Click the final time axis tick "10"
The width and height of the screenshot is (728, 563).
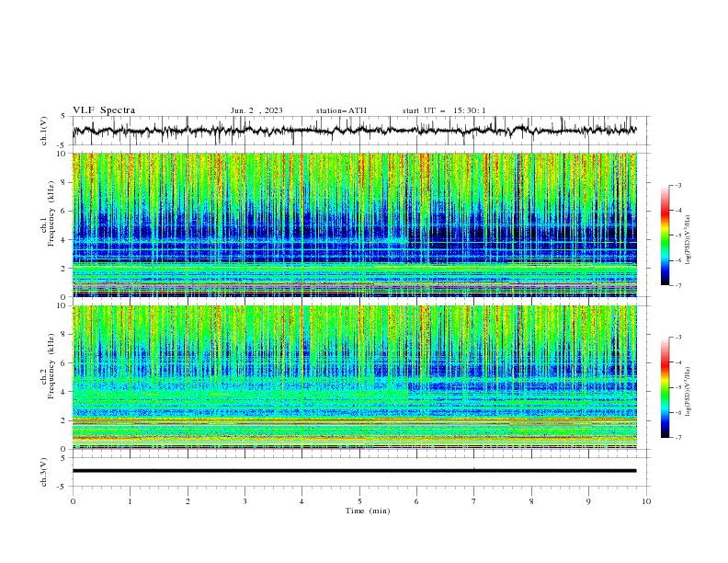click(x=646, y=501)
